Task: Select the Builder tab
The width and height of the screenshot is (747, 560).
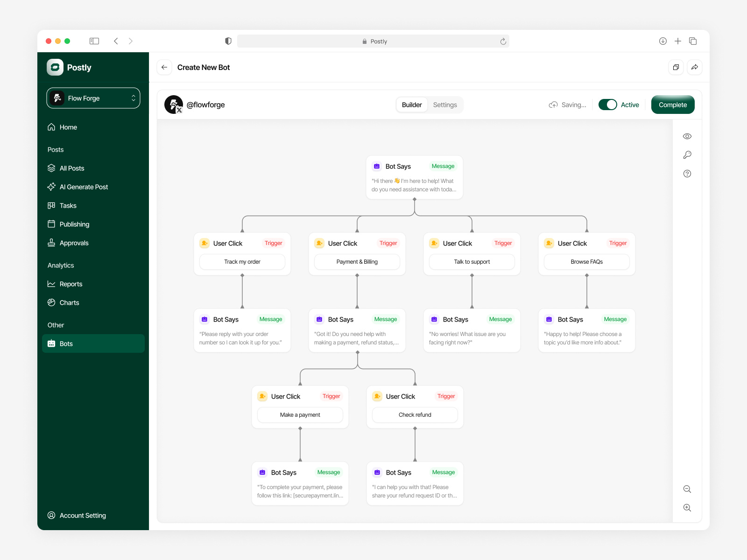Action: [x=411, y=105]
